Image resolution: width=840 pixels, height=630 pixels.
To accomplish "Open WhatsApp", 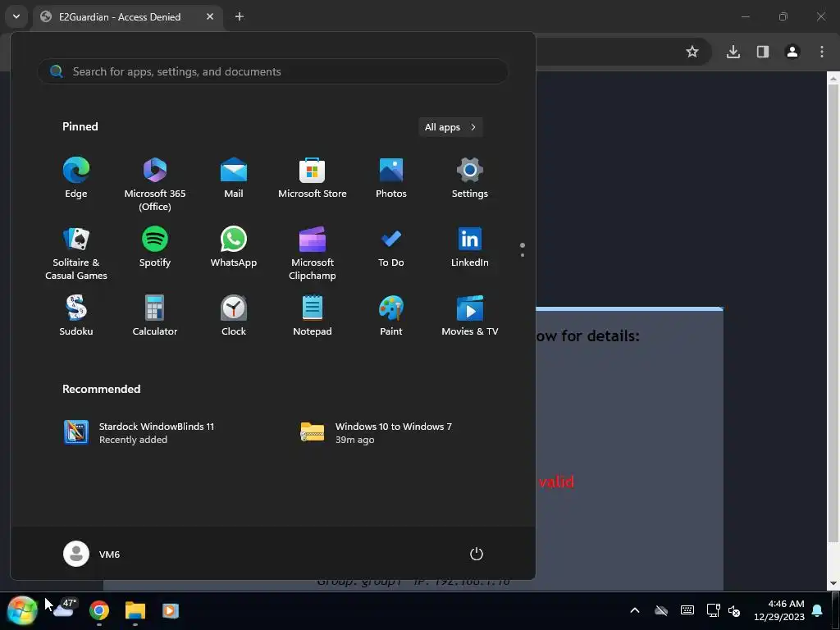I will (234, 247).
